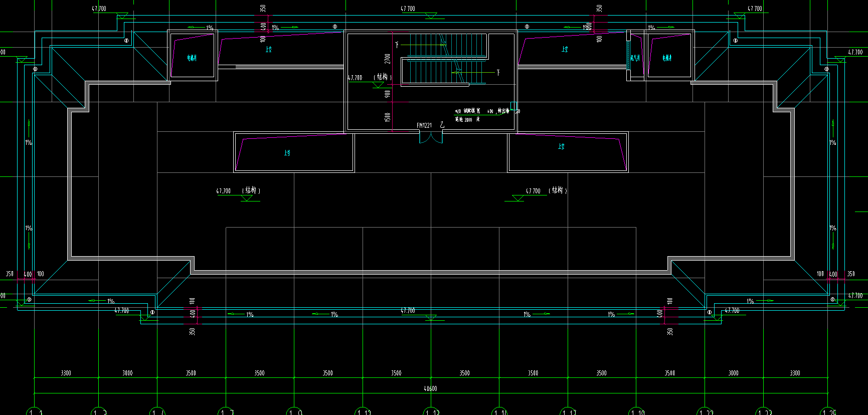Select the 350 dimension below the bottom-right gutter
868x415 pixels.
[x=670, y=331]
